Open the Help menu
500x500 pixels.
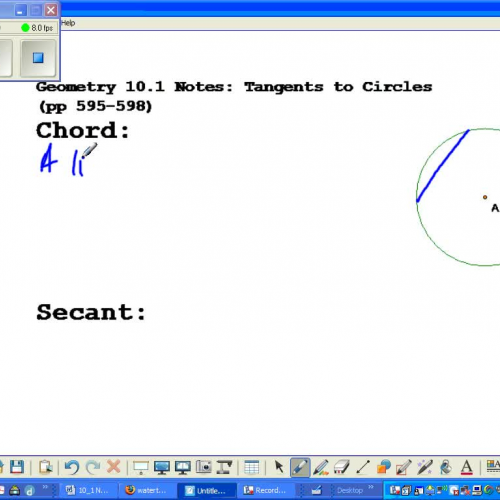point(68,23)
